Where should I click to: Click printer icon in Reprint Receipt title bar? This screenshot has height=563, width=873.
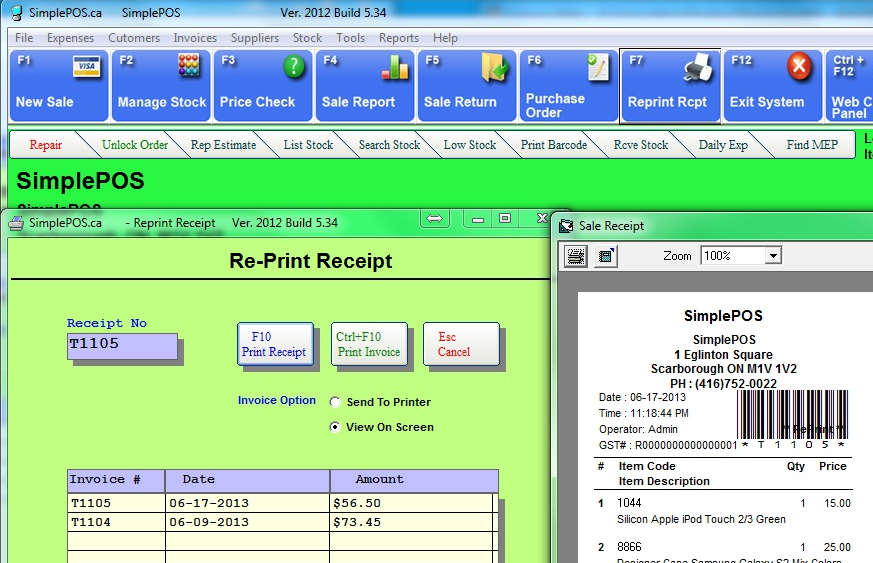tap(16, 223)
